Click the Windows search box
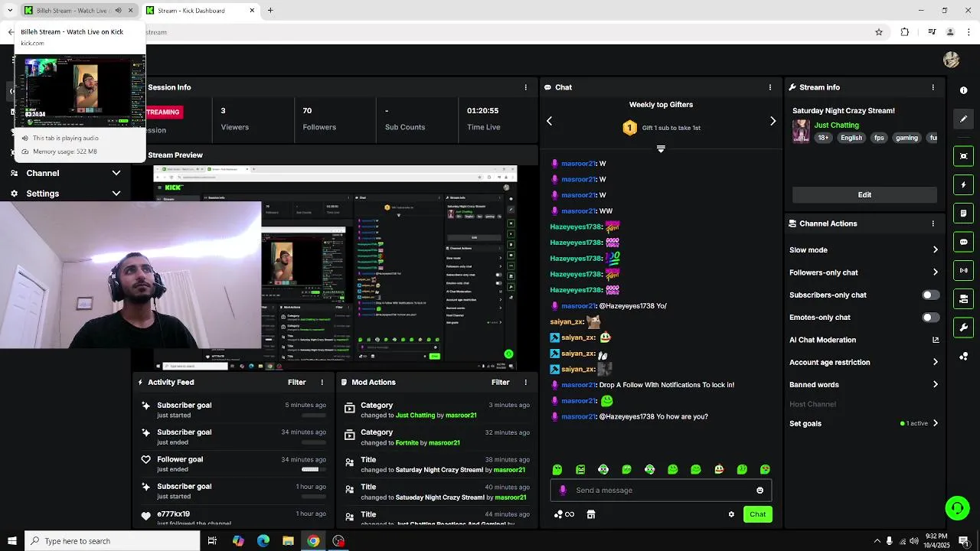This screenshot has height=551, width=980. (113, 541)
